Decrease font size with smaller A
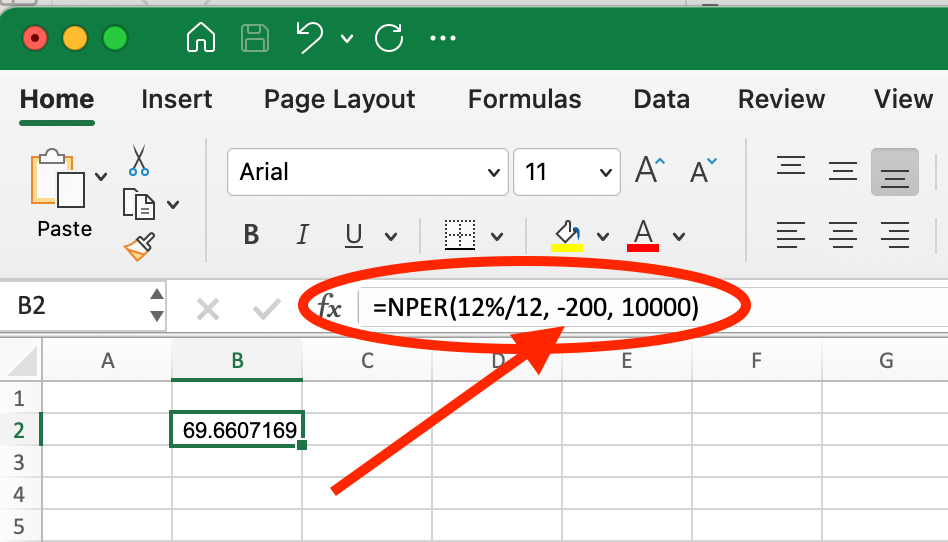Viewport: 948px width, 542px height. tap(703, 171)
